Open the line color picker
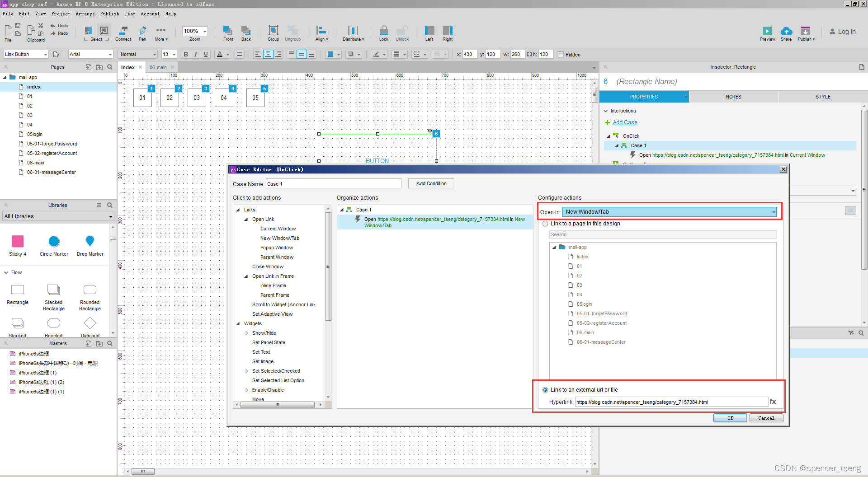This screenshot has height=477, width=868. (378, 54)
